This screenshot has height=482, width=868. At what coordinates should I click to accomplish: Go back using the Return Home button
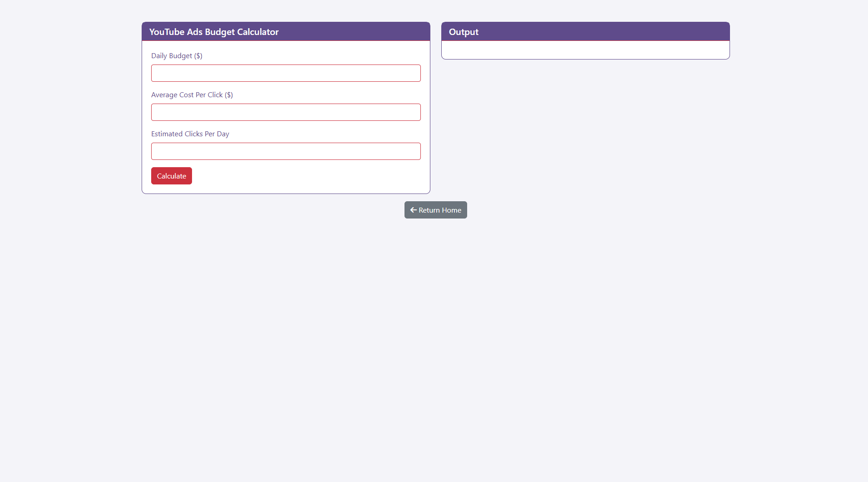(x=435, y=210)
